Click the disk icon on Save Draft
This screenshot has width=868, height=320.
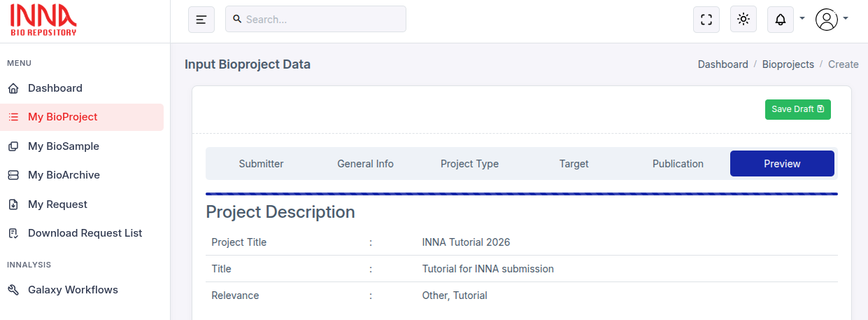[x=820, y=109]
